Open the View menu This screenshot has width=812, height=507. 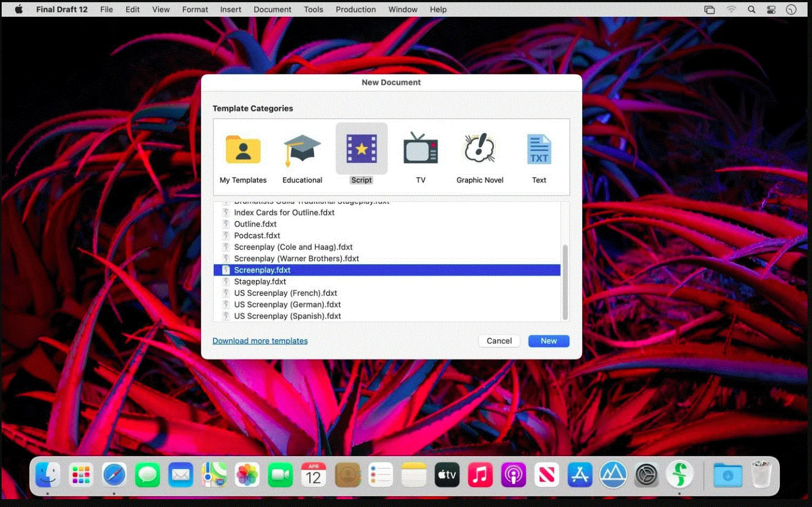pos(161,9)
